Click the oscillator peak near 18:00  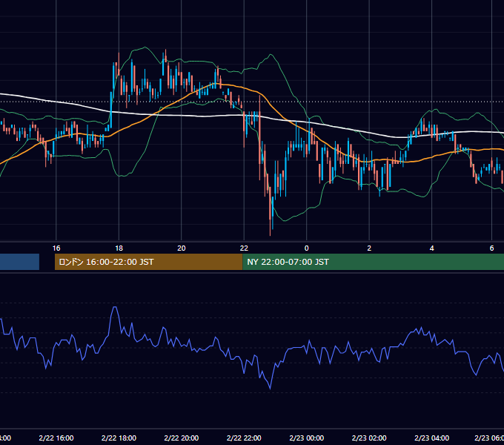(115, 308)
